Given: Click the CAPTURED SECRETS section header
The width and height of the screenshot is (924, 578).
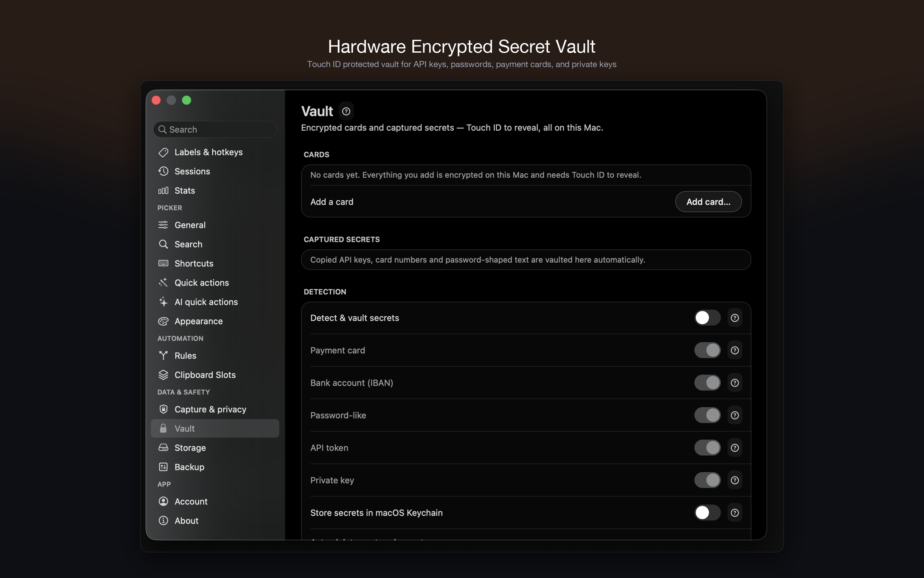Looking at the screenshot, I should (342, 239).
